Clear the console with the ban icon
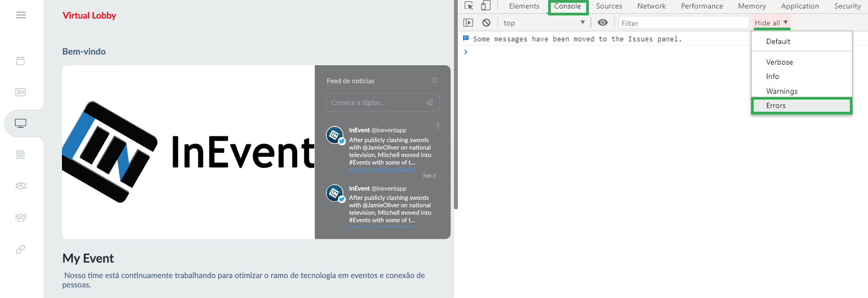Image resolution: width=868 pixels, height=298 pixels. pos(486,23)
